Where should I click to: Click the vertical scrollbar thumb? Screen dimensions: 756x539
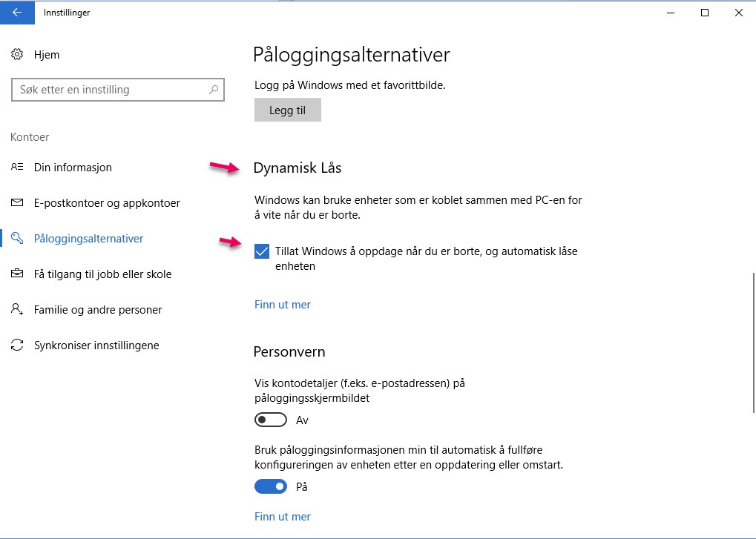click(753, 343)
